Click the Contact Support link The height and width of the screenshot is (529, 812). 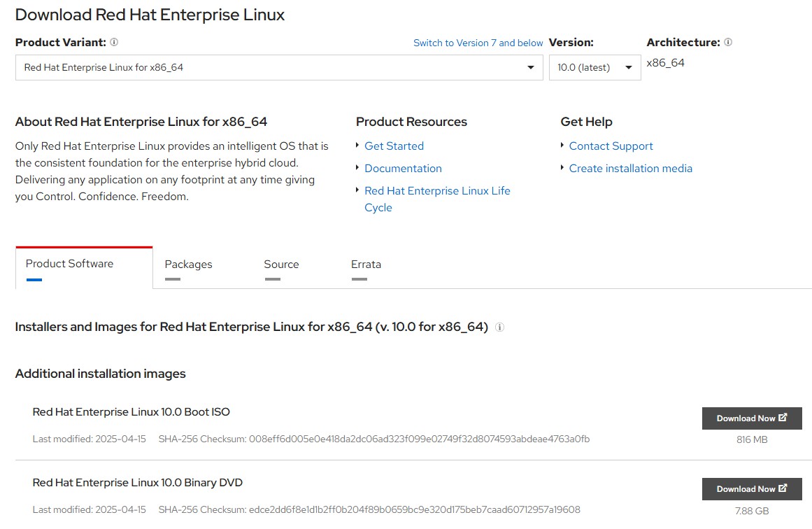coord(611,146)
